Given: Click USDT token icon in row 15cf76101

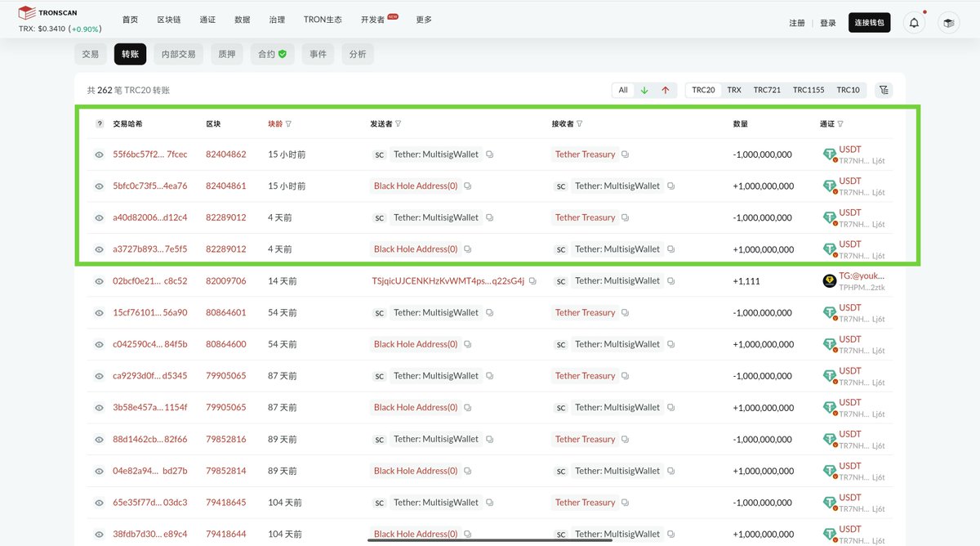Looking at the screenshot, I should tap(830, 312).
